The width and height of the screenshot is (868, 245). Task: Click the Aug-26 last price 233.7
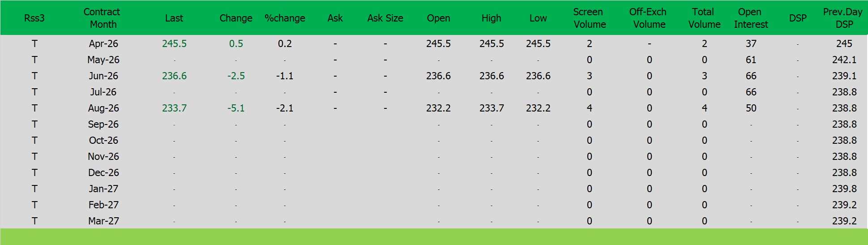(174, 108)
